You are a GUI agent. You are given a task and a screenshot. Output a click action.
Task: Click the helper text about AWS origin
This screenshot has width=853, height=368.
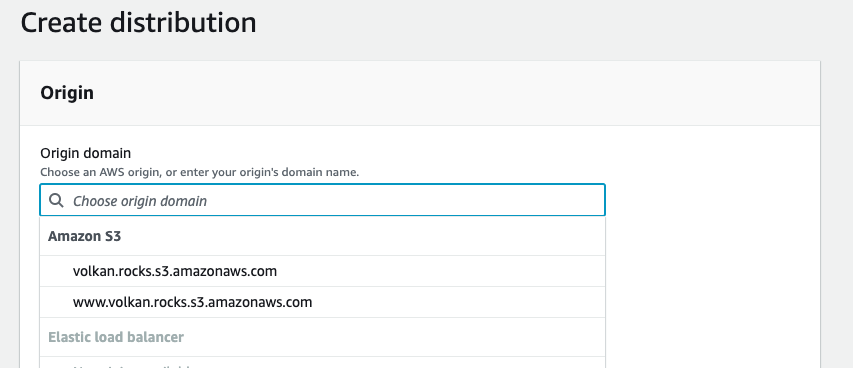pyautogui.click(x=200, y=173)
